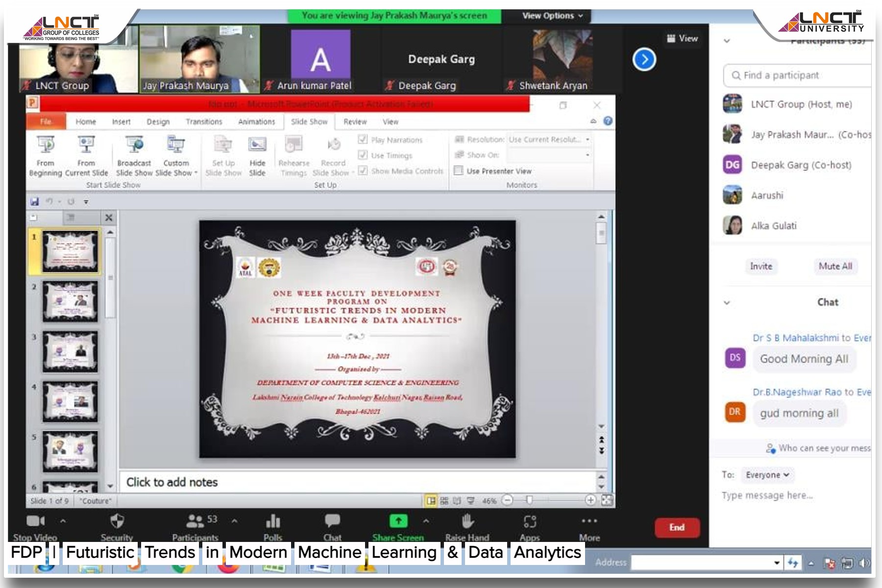Image resolution: width=882 pixels, height=588 pixels.
Task: Click the Raise Hand icon
Action: 467,521
